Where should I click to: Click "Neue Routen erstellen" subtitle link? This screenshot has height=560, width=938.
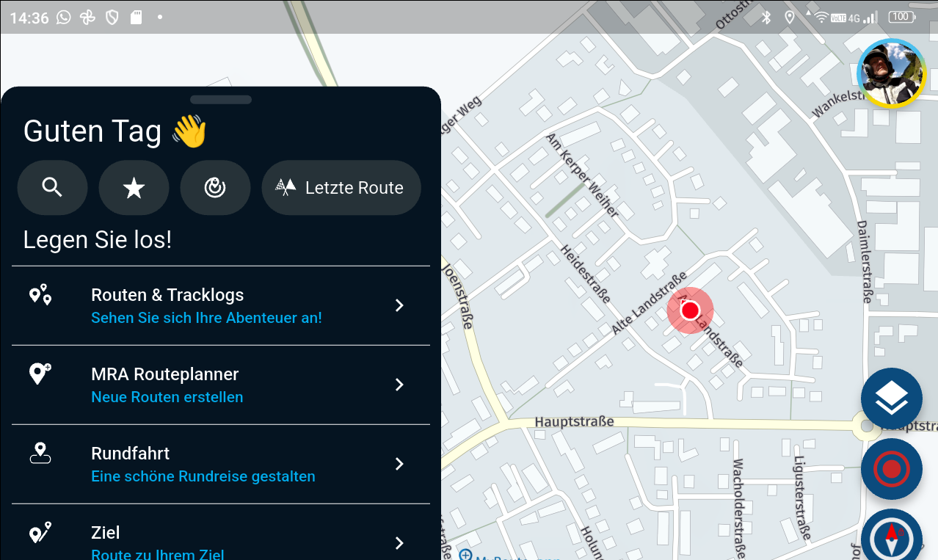(167, 397)
